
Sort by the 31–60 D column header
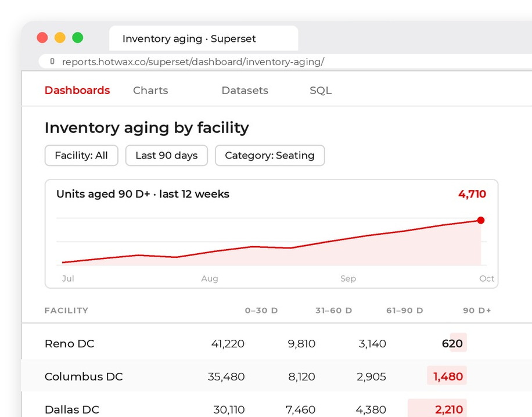(333, 311)
